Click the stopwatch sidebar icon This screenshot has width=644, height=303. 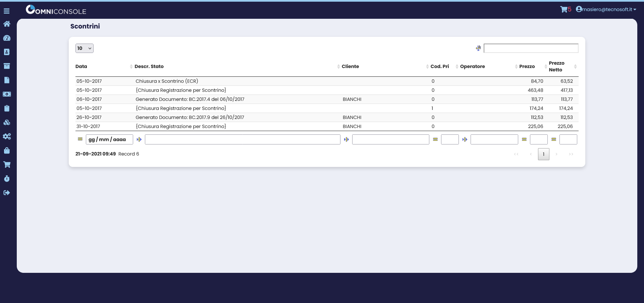pos(7,179)
